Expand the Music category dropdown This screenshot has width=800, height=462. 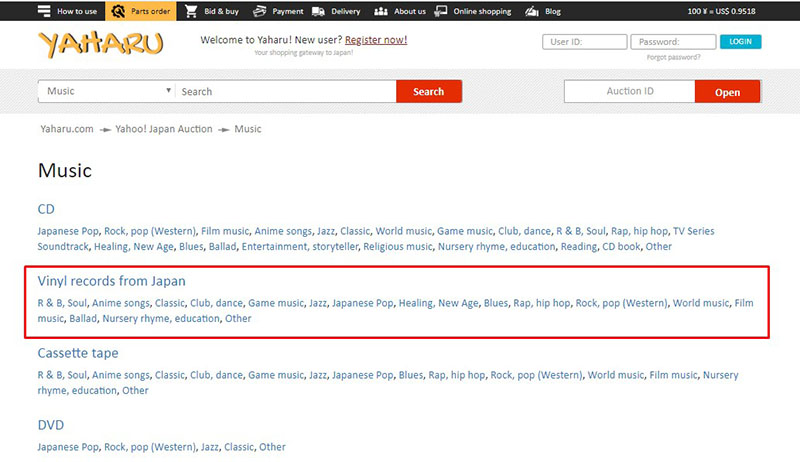(107, 91)
